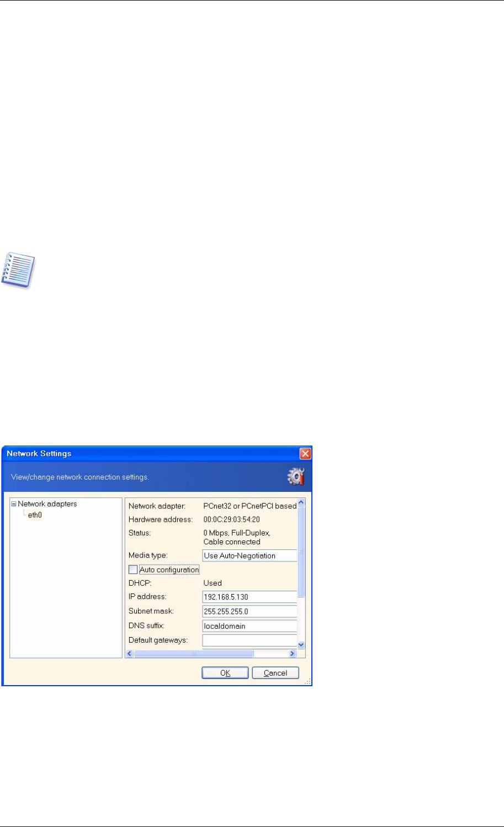This screenshot has height=827, width=504.
Task: Open the Media type dropdown
Action: 250,555
